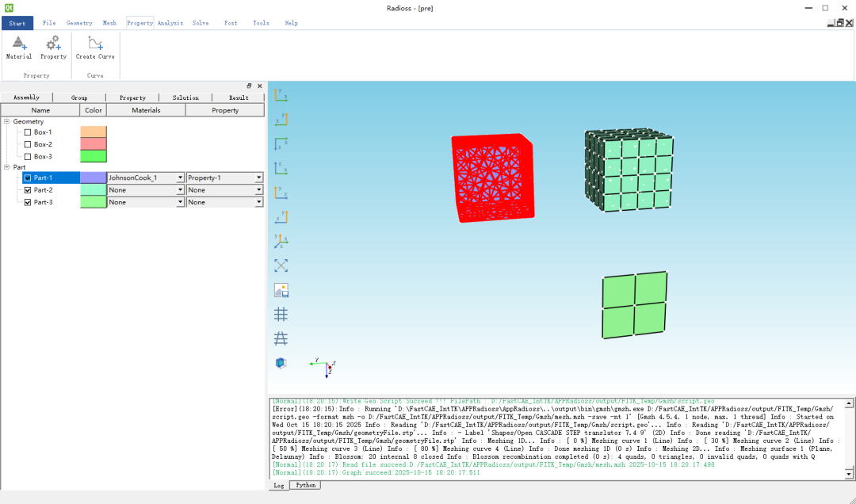Uncheck the Part-1 checkbox
This screenshot has height=504, width=856.
28,178
